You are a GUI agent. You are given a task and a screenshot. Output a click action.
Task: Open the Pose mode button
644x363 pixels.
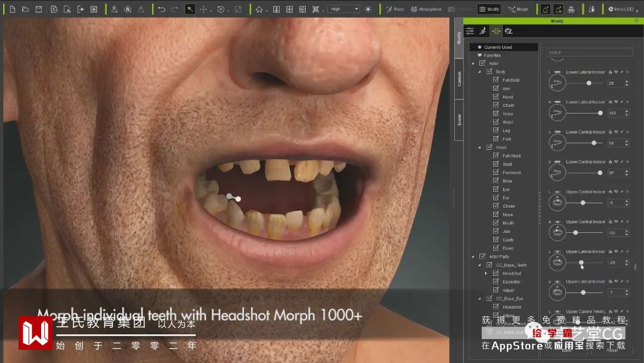tap(395, 9)
